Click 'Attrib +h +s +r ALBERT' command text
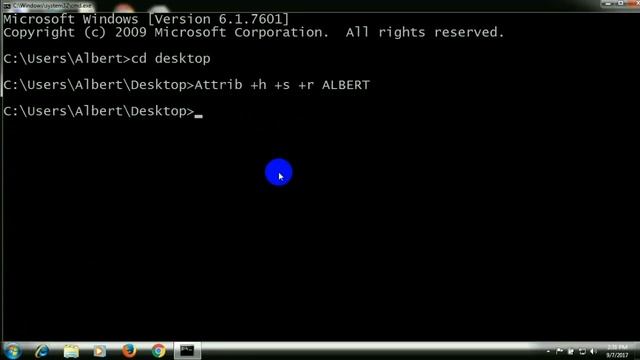640x360 pixels. coord(282,85)
